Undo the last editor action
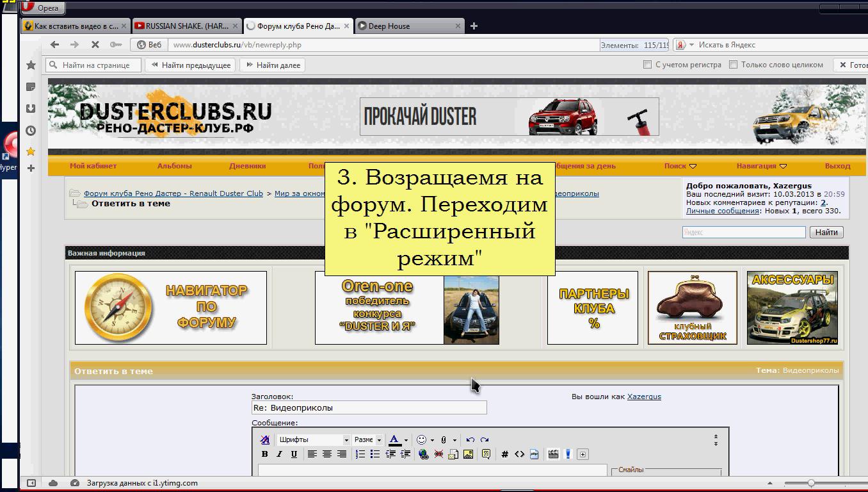Screen dimensions: 868x492 [x=470, y=439]
